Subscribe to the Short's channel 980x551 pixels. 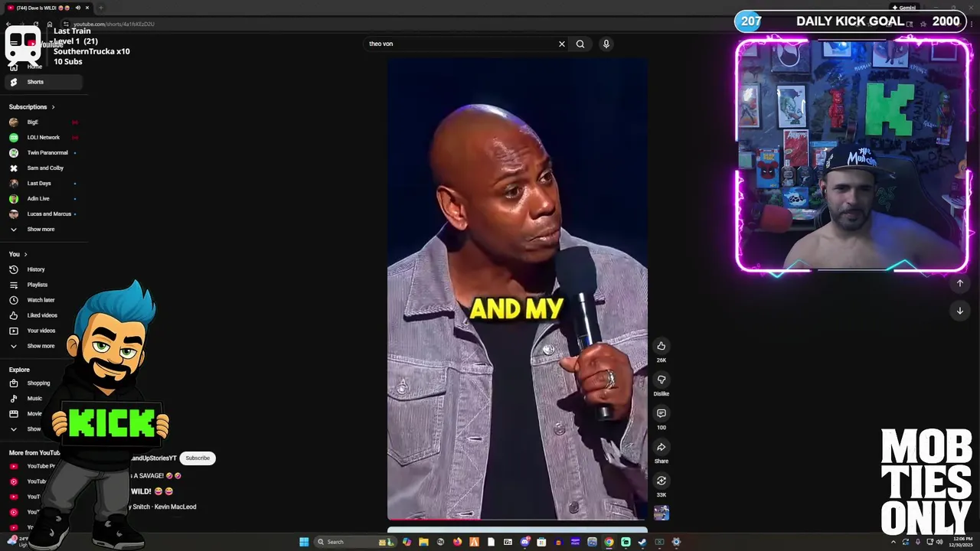198,458
